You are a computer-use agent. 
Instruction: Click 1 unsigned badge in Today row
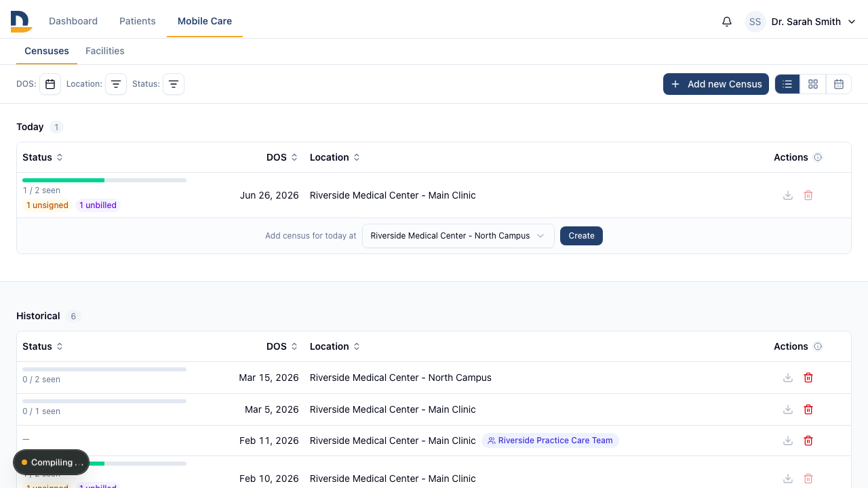[47, 205]
